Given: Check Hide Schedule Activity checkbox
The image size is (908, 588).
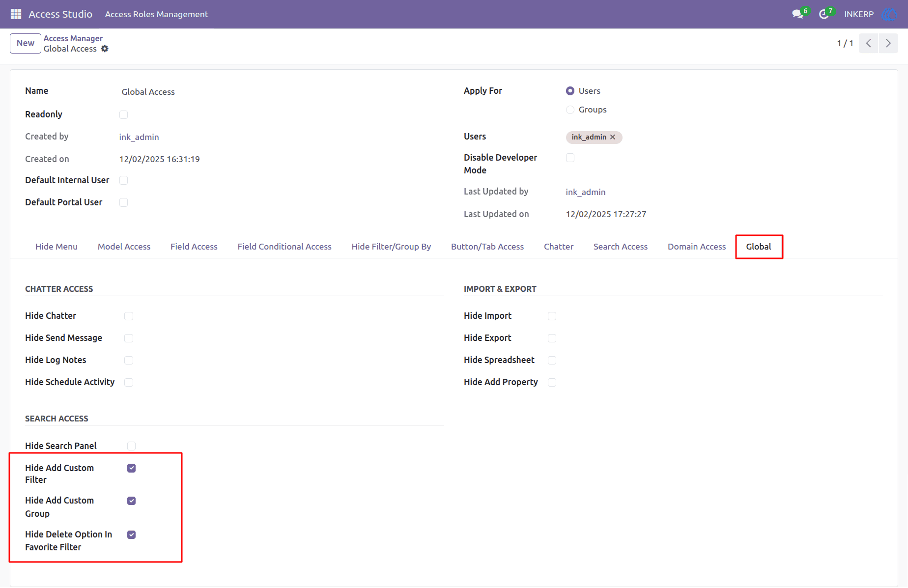Looking at the screenshot, I should click(x=129, y=382).
